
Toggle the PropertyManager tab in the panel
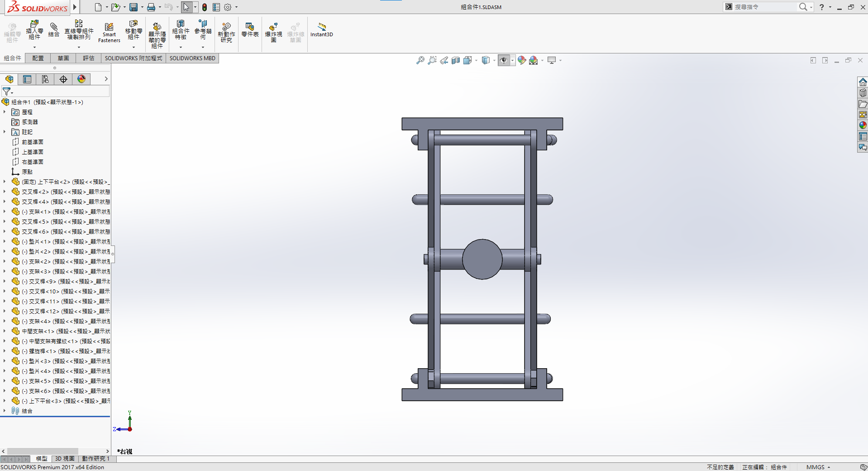(27, 79)
